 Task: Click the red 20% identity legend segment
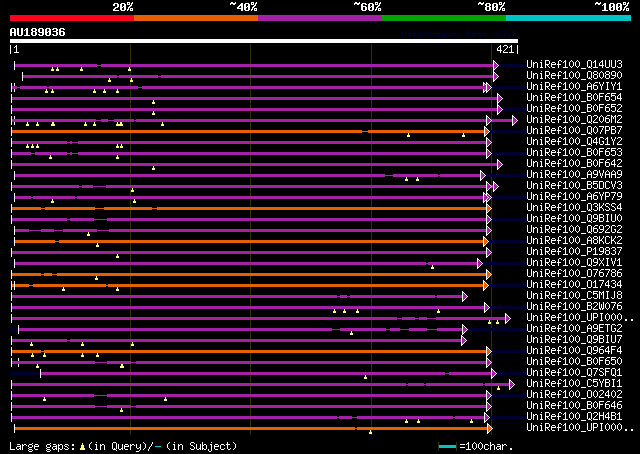coord(72,18)
